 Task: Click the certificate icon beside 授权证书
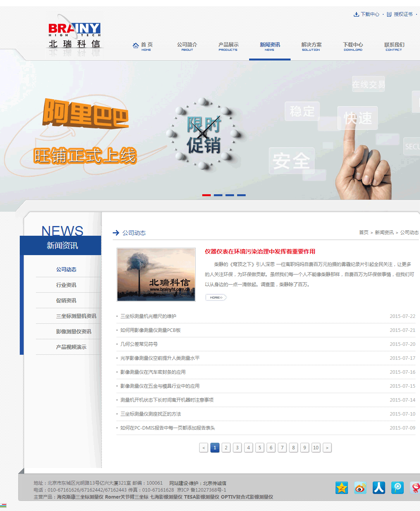click(x=389, y=14)
